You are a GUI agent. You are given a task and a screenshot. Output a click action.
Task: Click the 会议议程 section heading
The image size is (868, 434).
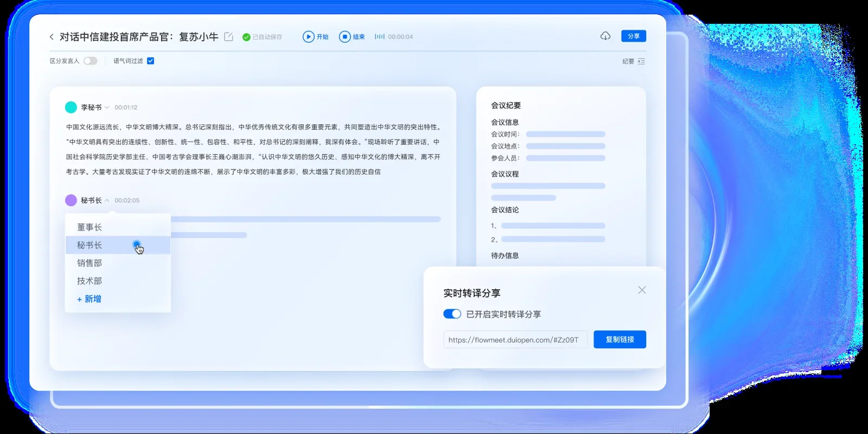[505, 174]
